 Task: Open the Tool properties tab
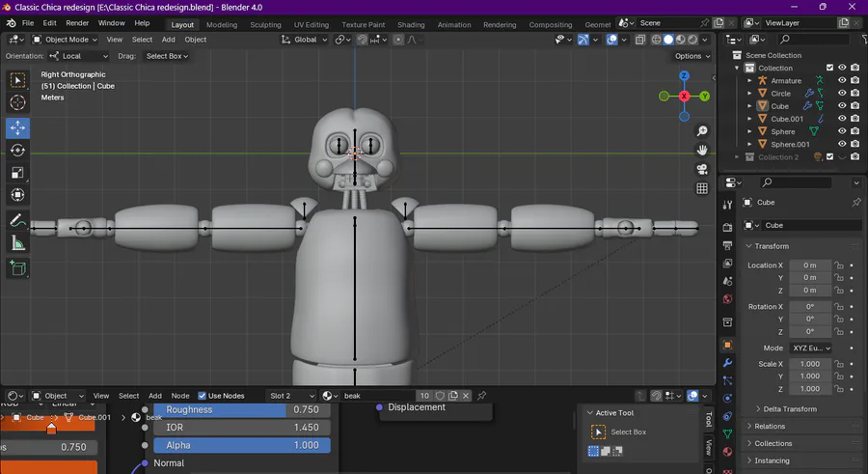tap(727, 205)
